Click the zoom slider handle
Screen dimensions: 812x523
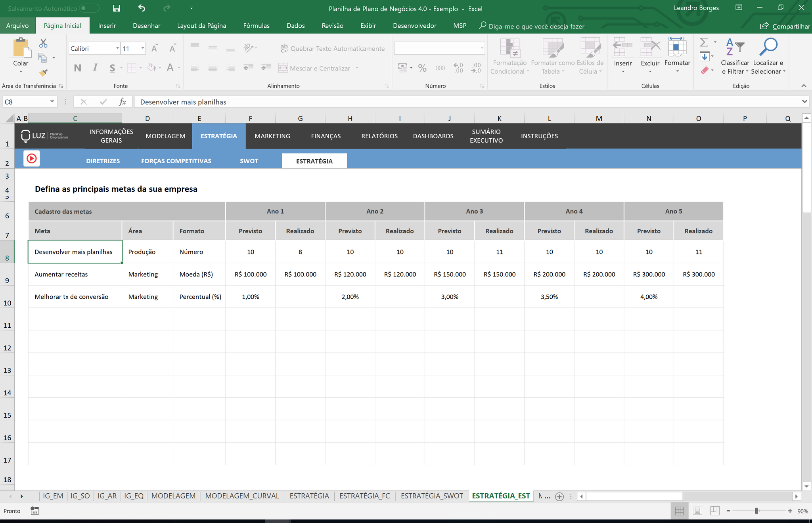pyautogui.click(x=756, y=511)
